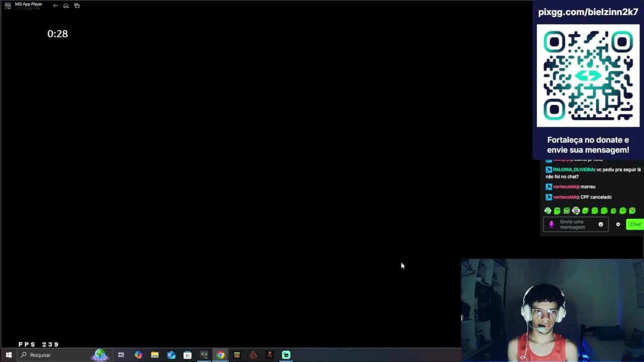Switch to MSI App Player taskbar icon
The image size is (644, 362).
point(204,355)
